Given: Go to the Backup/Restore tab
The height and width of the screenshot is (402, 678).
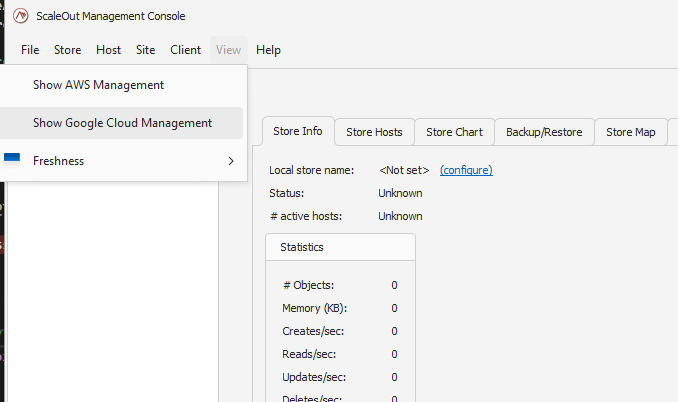Looking at the screenshot, I should [x=544, y=132].
